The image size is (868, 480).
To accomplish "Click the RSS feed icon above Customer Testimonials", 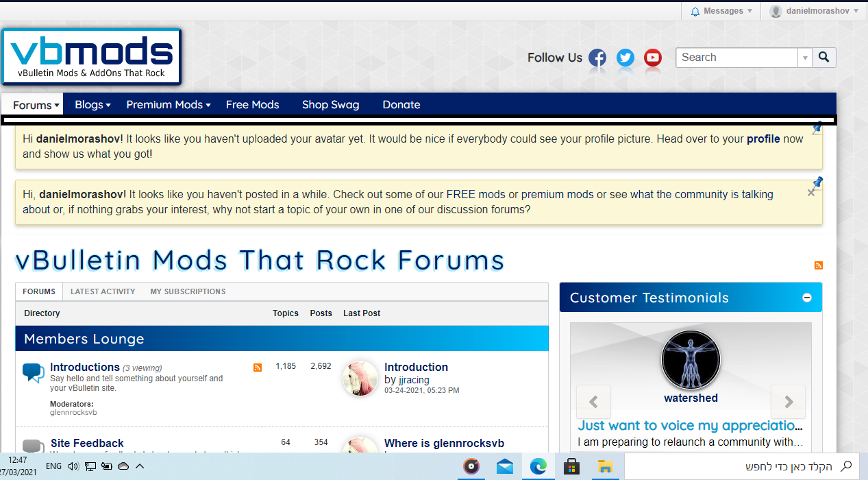I will coord(818,265).
